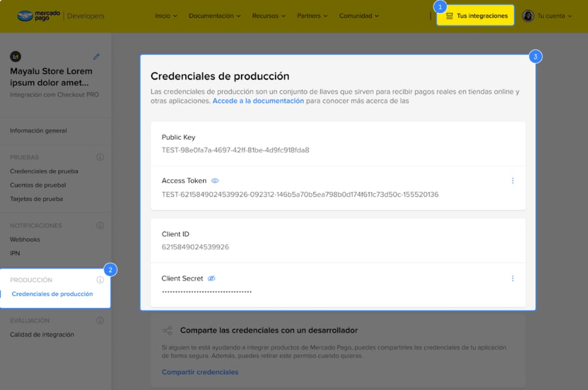Image resolution: width=588 pixels, height=390 pixels.
Task: Click the share credentials icon
Action: 167,331
